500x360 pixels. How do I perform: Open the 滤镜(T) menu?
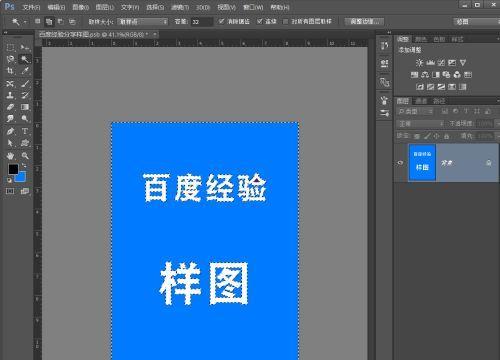(x=180, y=7)
